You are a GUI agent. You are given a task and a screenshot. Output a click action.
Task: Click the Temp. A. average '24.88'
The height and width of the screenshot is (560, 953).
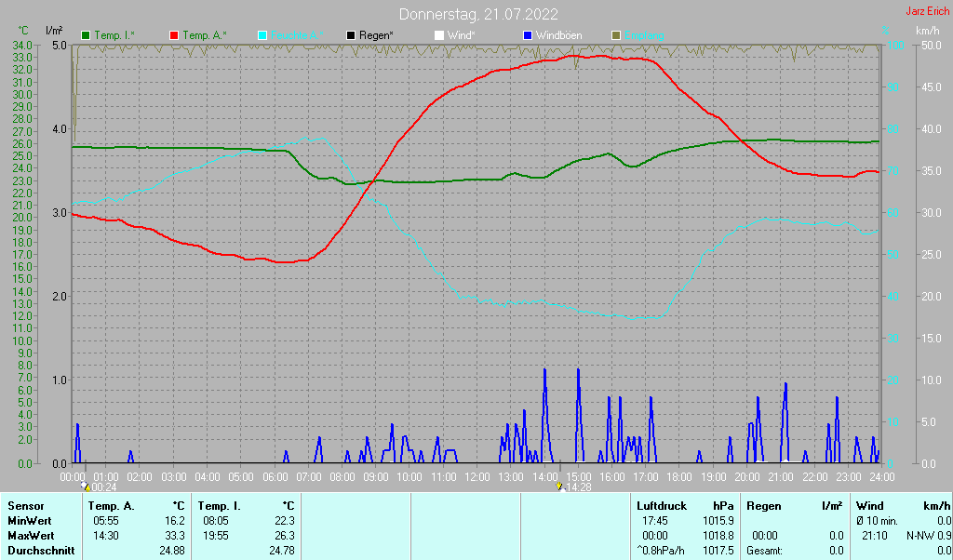tap(172, 551)
